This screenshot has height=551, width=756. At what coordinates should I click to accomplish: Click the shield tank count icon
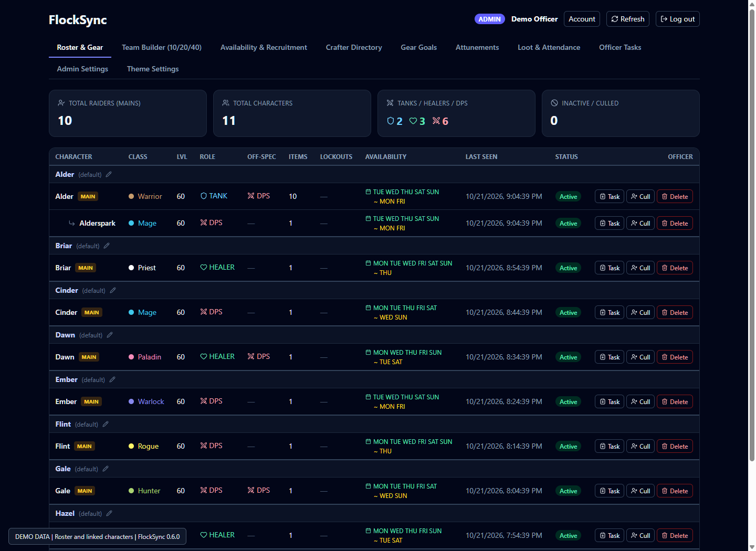click(x=391, y=121)
